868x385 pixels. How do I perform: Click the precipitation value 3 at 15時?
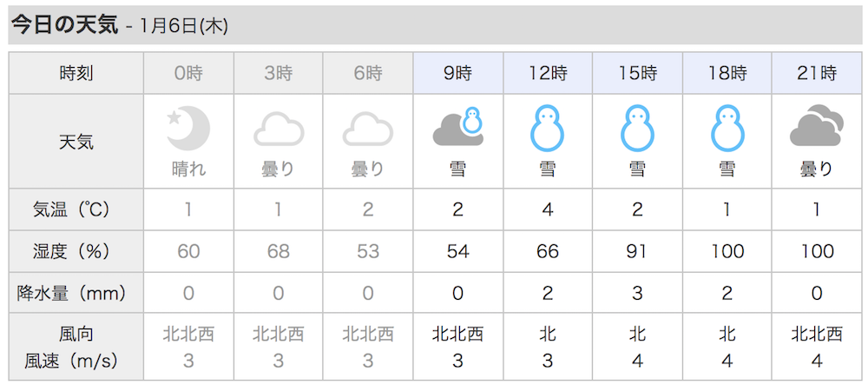[637, 293]
